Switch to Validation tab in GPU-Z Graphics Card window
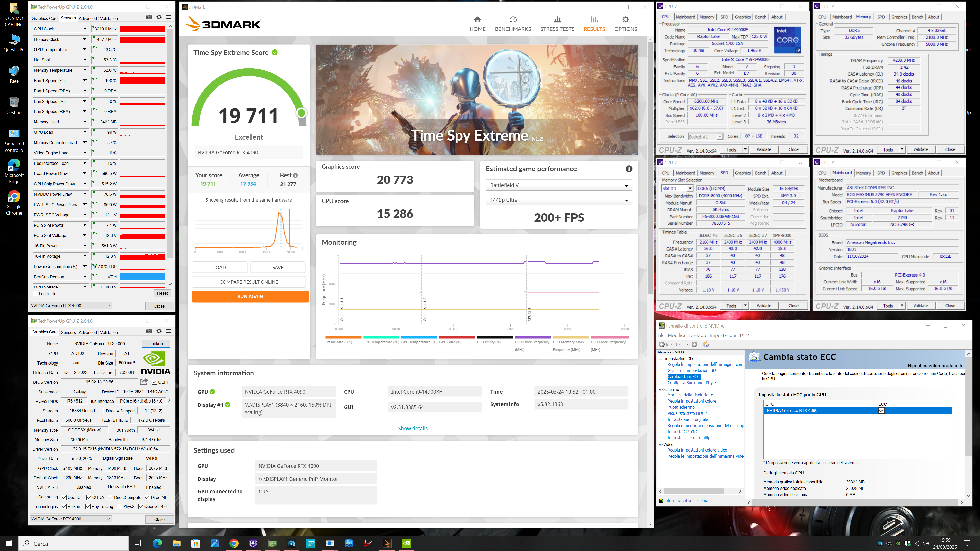This screenshot has height=551, width=980. click(x=109, y=332)
